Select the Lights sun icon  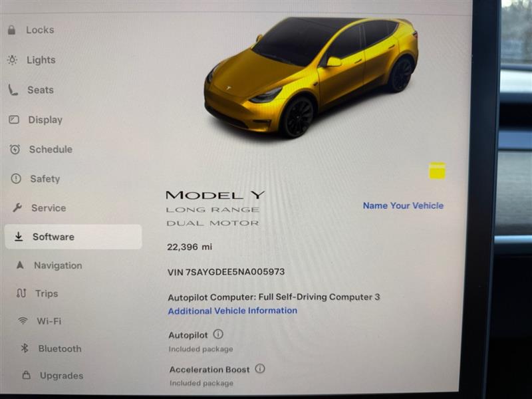point(12,60)
